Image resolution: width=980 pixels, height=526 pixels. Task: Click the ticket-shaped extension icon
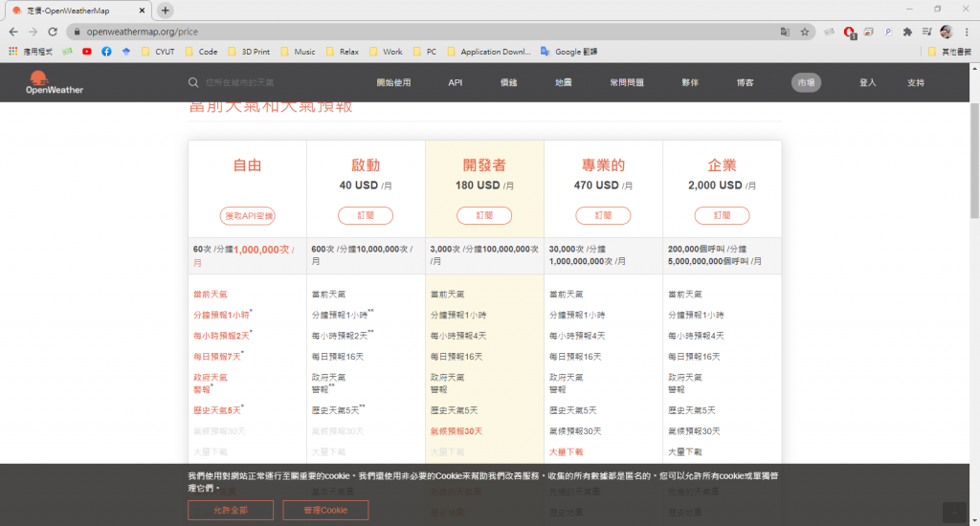pos(829,32)
